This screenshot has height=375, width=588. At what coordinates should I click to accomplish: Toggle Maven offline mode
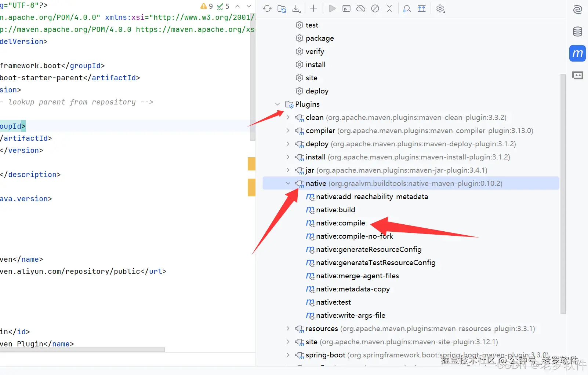click(361, 8)
